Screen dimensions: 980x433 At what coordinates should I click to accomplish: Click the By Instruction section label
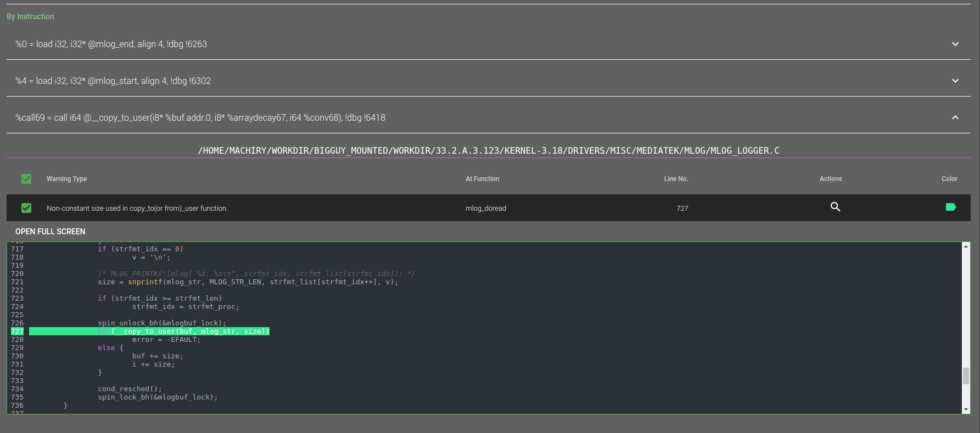click(x=30, y=16)
